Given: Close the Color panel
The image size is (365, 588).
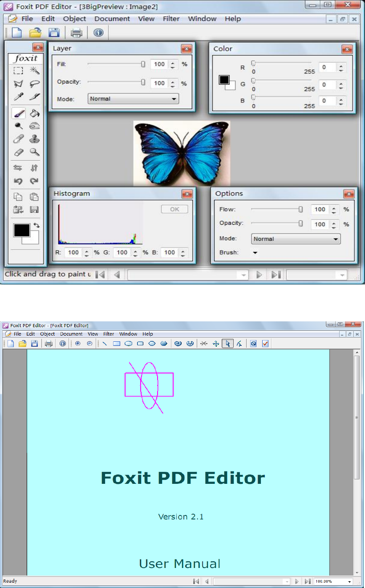Looking at the screenshot, I should pos(347,49).
